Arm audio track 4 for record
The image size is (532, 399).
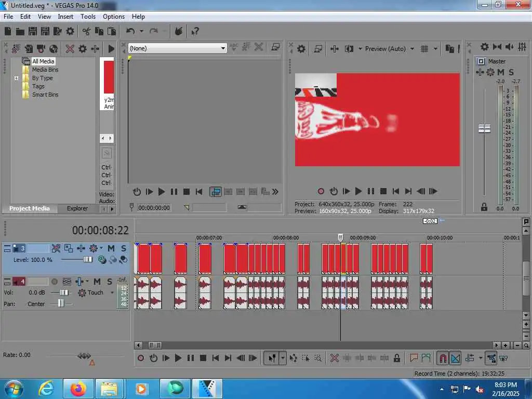[x=54, y=282]
